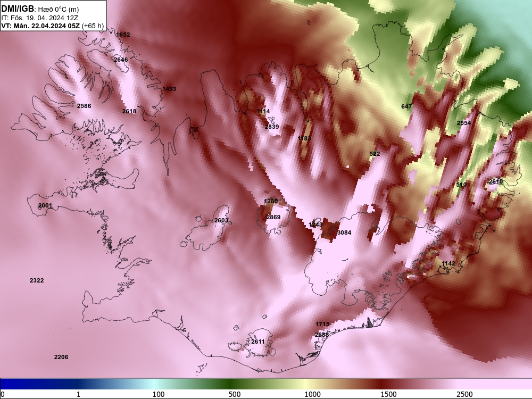Screen dimensions: 532x399
Task: Click the 510 value label
Action: coord(461,185)
